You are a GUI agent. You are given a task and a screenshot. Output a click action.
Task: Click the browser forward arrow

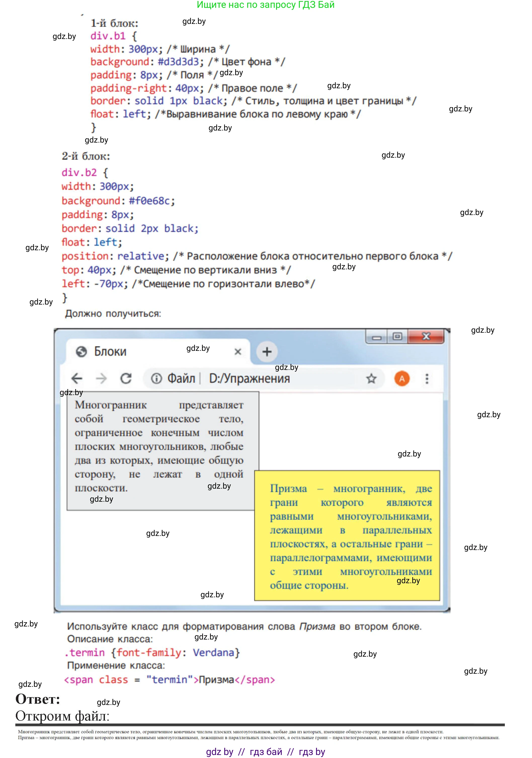tap(101, 378)
